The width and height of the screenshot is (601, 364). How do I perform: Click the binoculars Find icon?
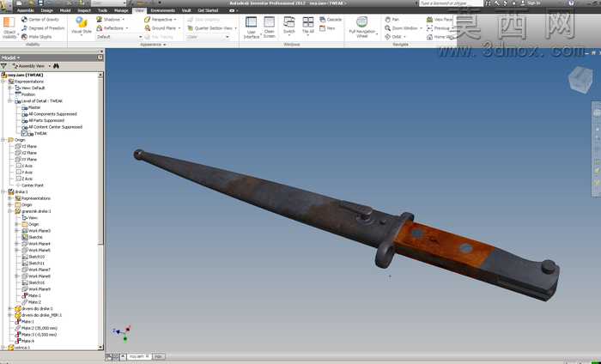click(57, 66)
